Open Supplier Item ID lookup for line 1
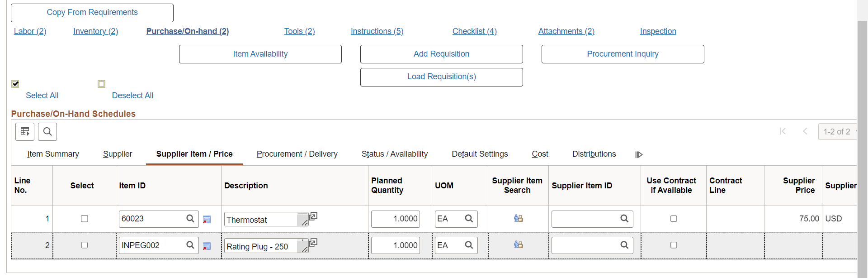Viewport: 868px width, 278px height. 624,219
